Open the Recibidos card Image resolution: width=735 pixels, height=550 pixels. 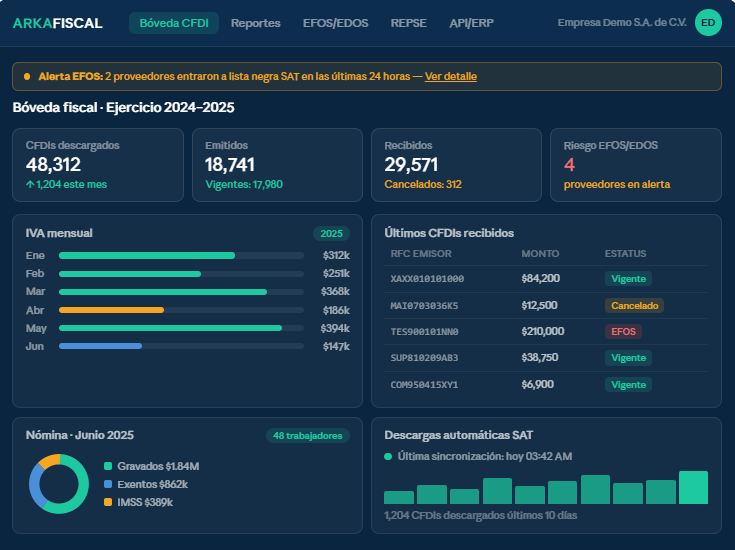(457, 165)
